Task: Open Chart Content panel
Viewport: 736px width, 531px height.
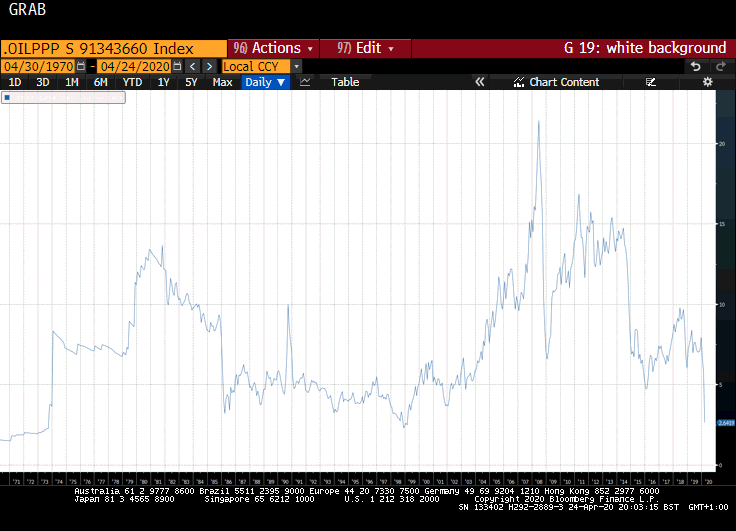Action: pos(557,82)
